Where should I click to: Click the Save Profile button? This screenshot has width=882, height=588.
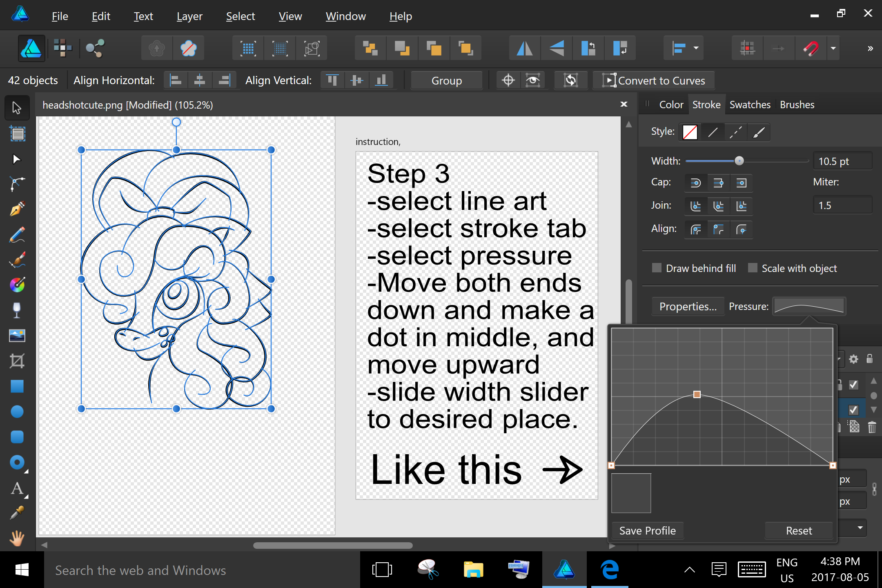coord(647,530)
